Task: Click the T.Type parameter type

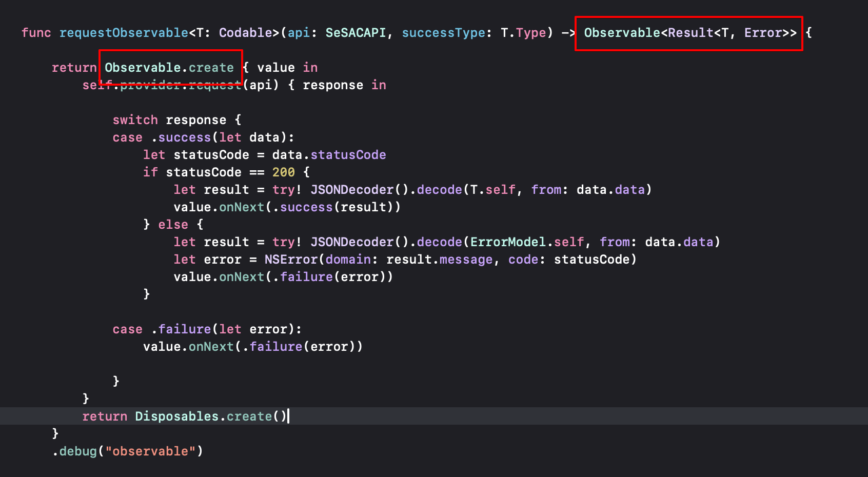Action: 523,33
